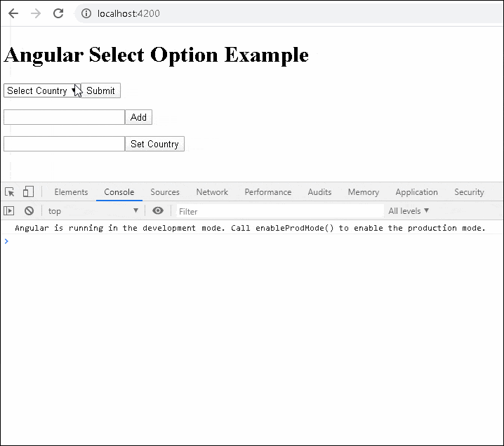The width and height of the screenshot is (504, 446).
Task: Click the Add button
Action: click(x=138, y=117)
